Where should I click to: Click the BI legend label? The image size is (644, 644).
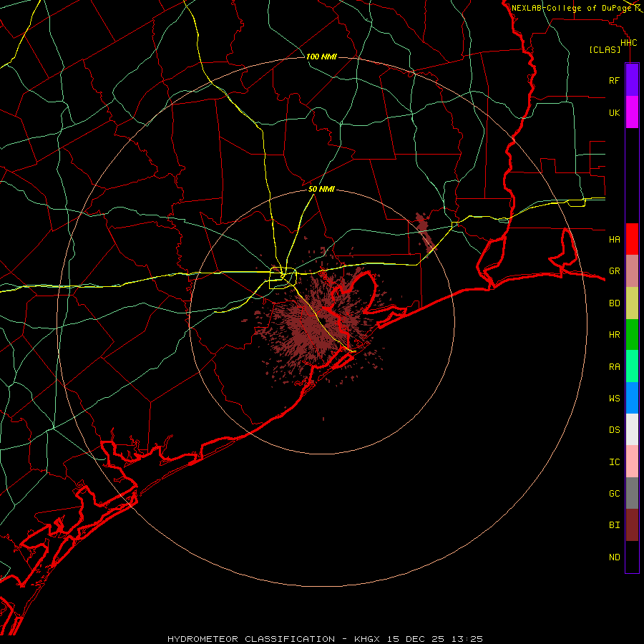point(614,525)
